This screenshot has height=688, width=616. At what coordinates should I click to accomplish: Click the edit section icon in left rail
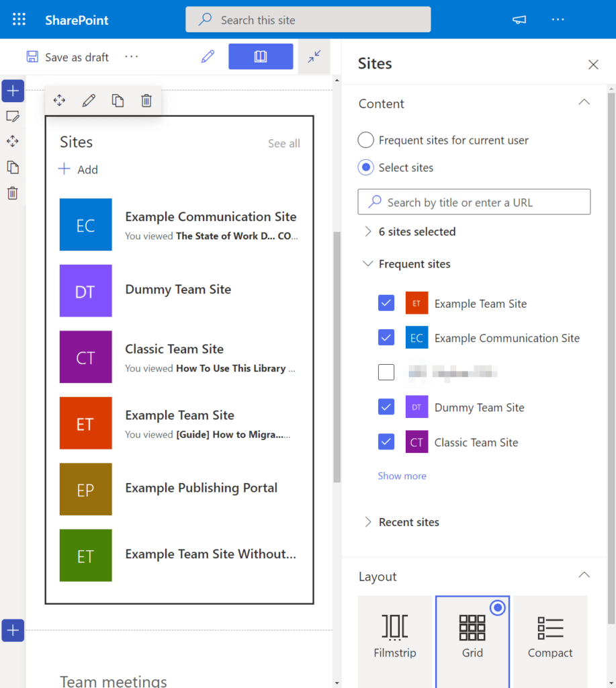click(13, 116)
